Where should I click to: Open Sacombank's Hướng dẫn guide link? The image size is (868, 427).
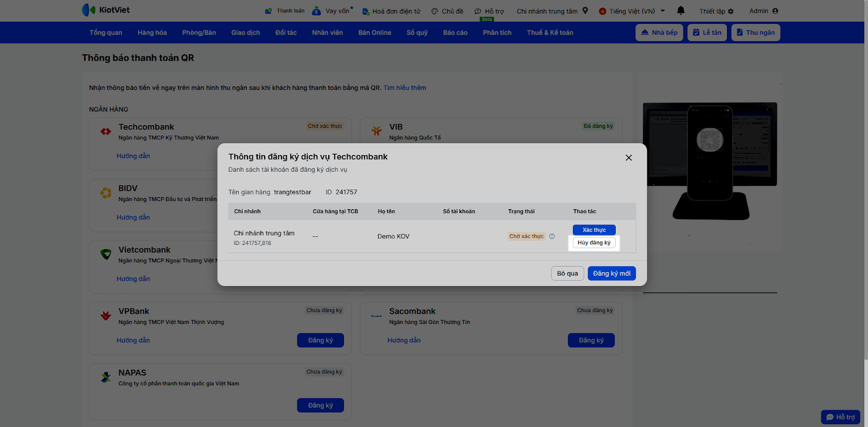click(x=404, y=340)
